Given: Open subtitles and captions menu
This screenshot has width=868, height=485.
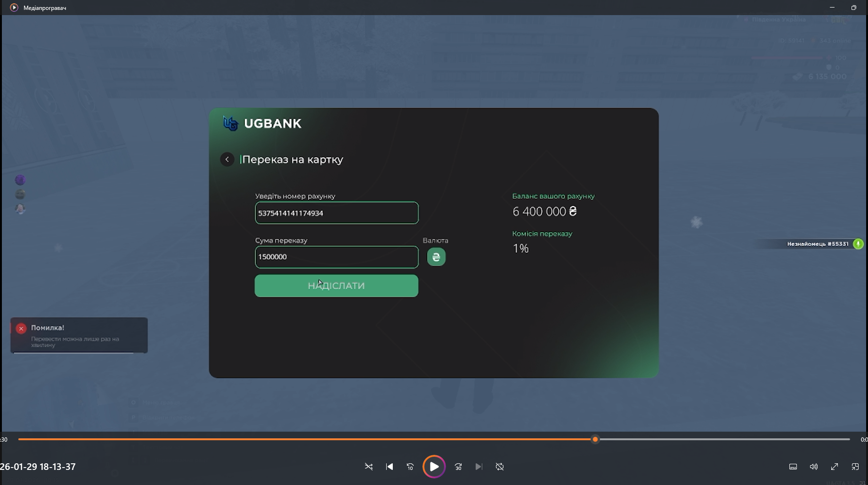Looking at the screenshot, I should click(x=793, y=467).
